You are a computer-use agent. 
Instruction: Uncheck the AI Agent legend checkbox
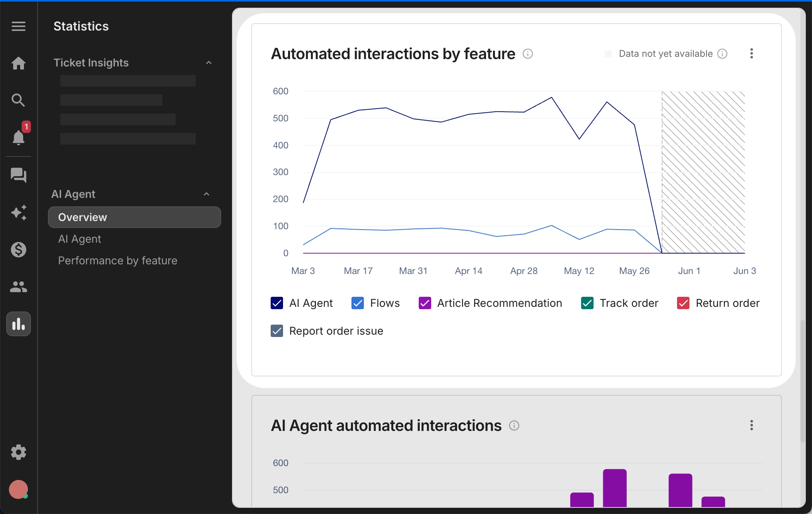coord(277,303)
